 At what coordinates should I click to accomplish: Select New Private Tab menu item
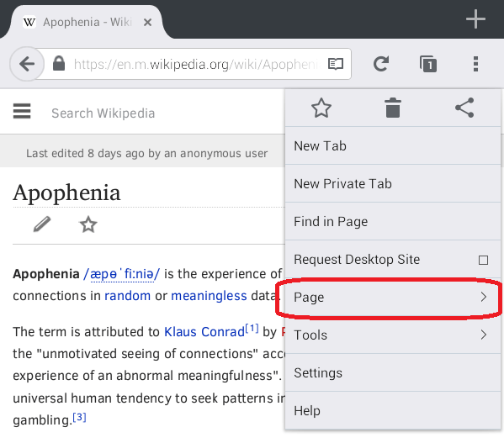(393, 183)
